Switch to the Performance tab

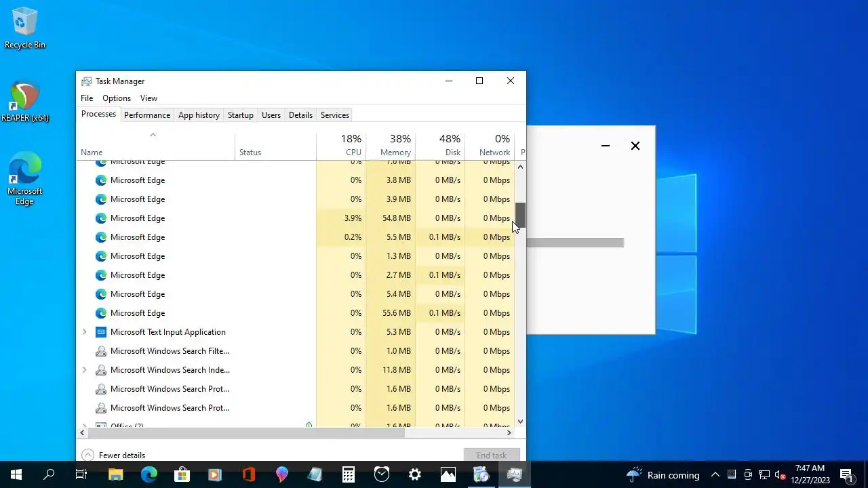(x=147, y=115)
